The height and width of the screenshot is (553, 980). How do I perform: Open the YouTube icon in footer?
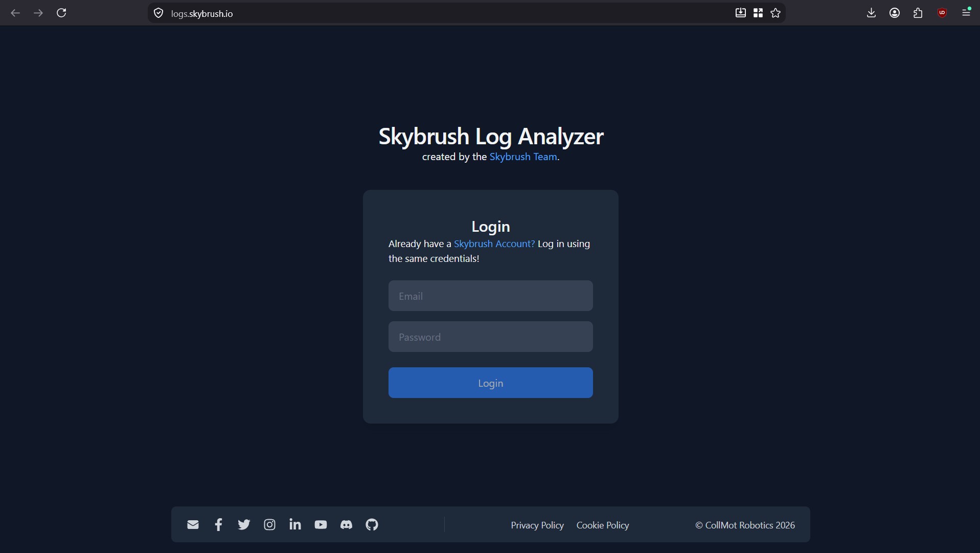point(321,525)
